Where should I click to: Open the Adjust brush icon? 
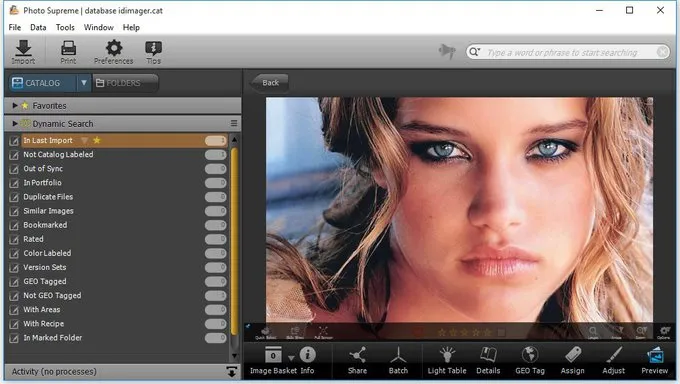tap(614, 355)
